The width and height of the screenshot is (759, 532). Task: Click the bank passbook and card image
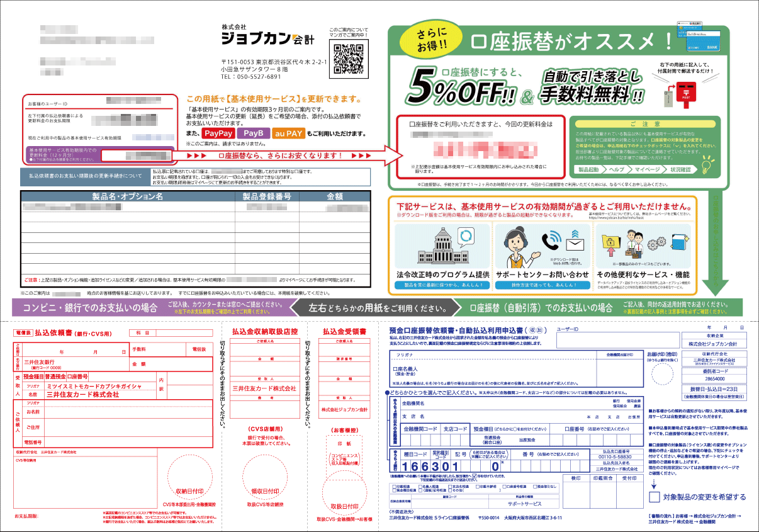(x=698, y=36)
